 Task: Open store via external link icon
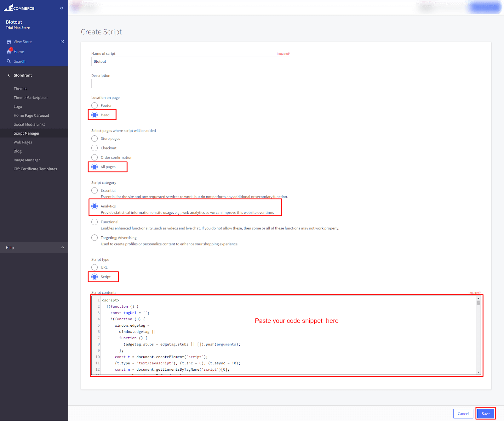62,42
